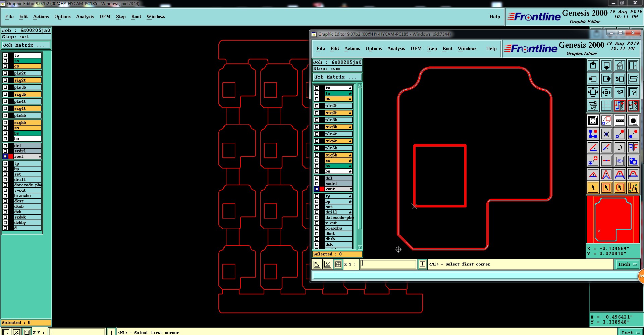Viewport: 644px width, 335px height.
Task: Click the overlapping blue shapes icon
Action: coord(633,161)
